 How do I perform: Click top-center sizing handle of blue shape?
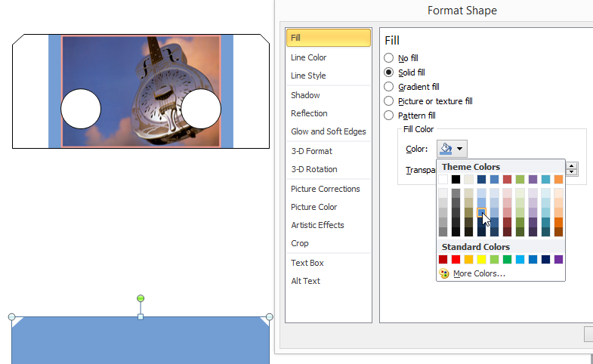coord(141,316)
